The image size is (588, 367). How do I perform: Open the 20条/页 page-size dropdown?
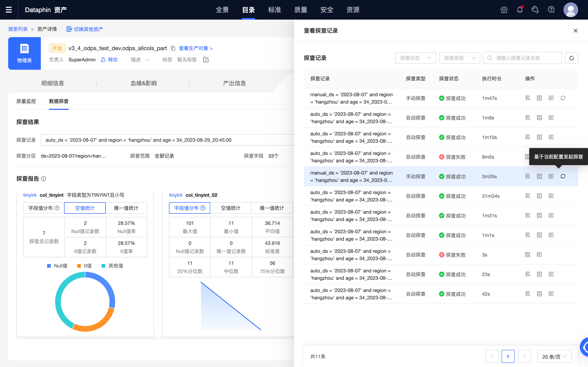click(x=555, y=356)
